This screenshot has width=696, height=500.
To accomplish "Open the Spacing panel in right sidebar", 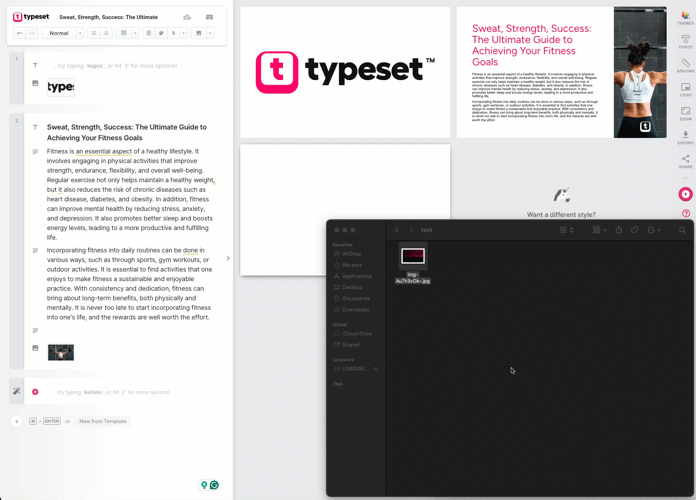I will pos(685,66).
